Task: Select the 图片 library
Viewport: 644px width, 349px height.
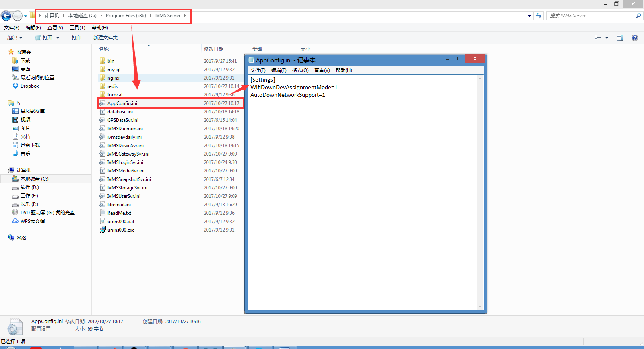Action: [25, 128]
